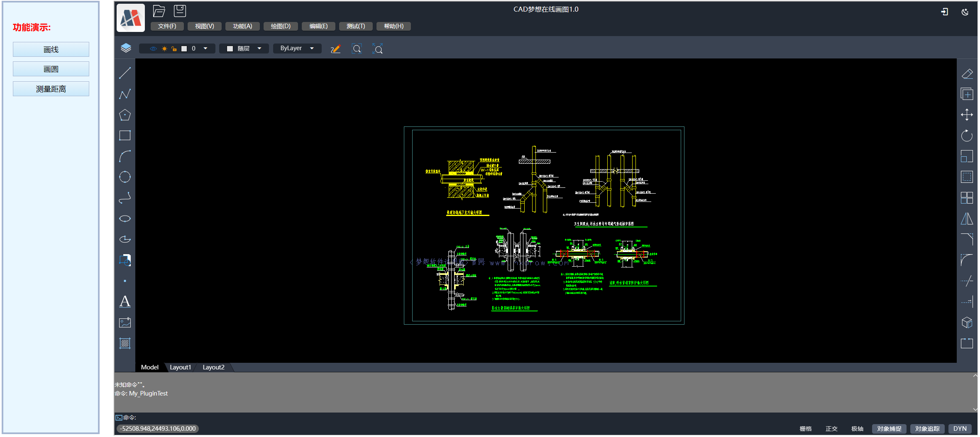980x437 pixels.
Task: Click the 画圆 demo button
Action: 51,69
